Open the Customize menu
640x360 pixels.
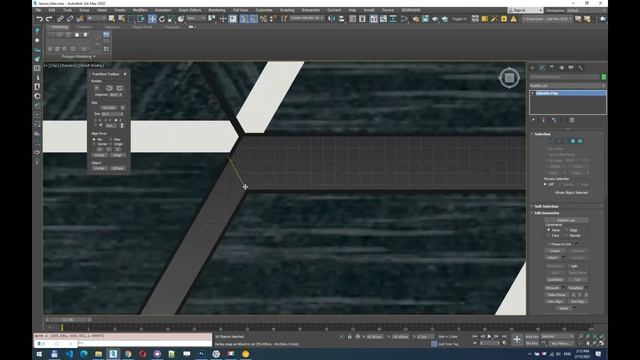[x=264, y=10]
